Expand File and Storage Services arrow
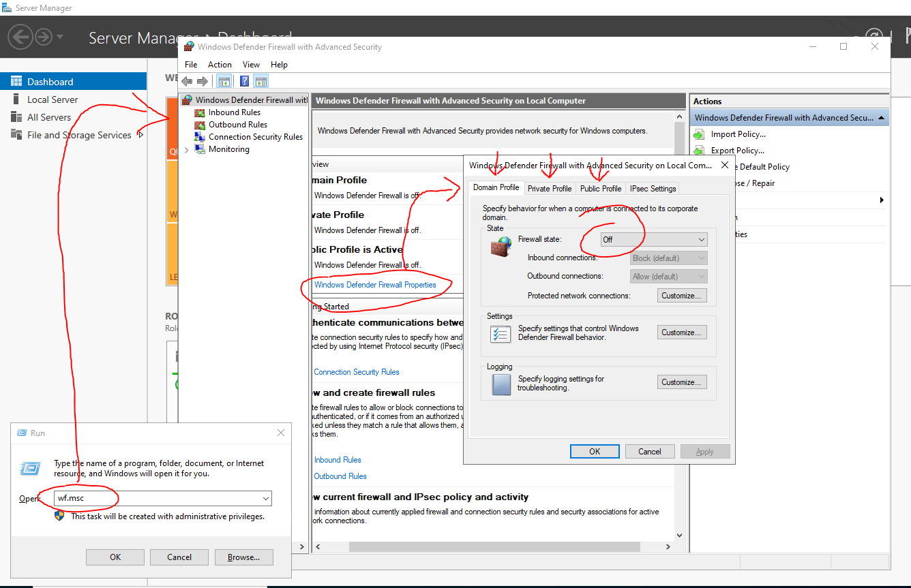 coord(140,135)
